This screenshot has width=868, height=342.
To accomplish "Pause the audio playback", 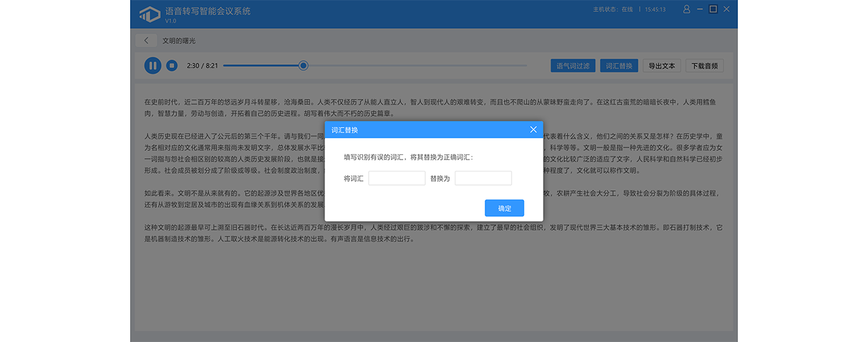I will (x=153, y=65).
